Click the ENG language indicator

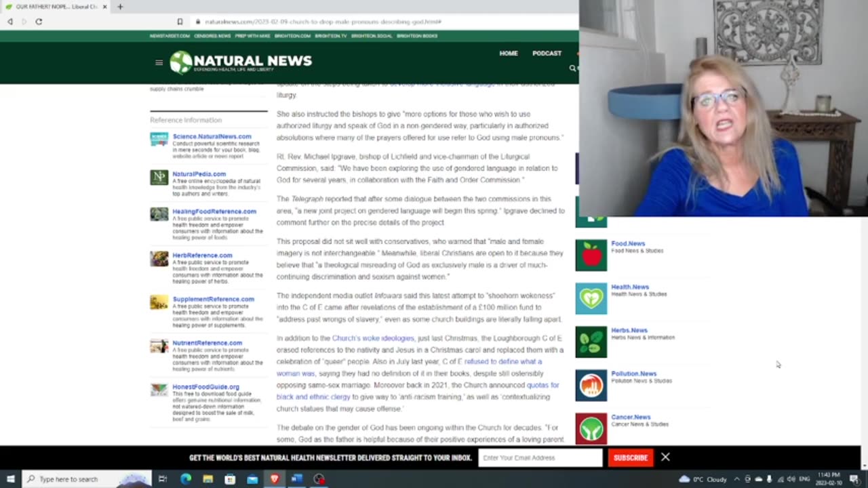tap(805, 479)
